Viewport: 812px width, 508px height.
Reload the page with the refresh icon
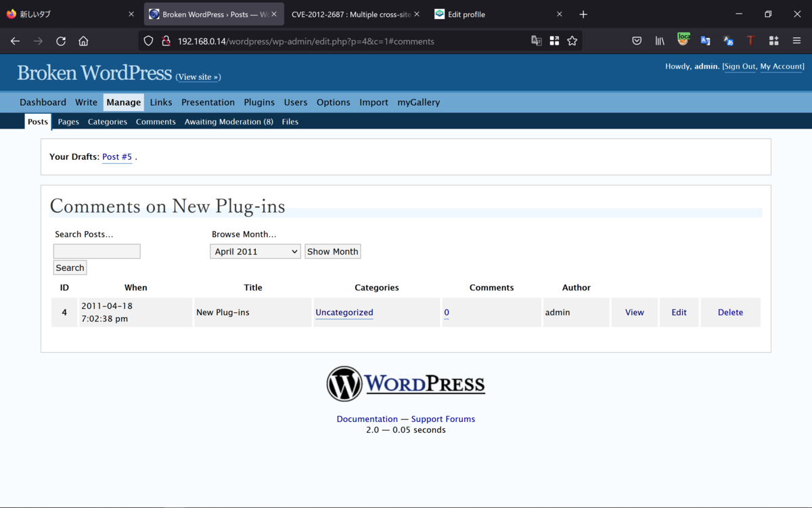point(61,41)
